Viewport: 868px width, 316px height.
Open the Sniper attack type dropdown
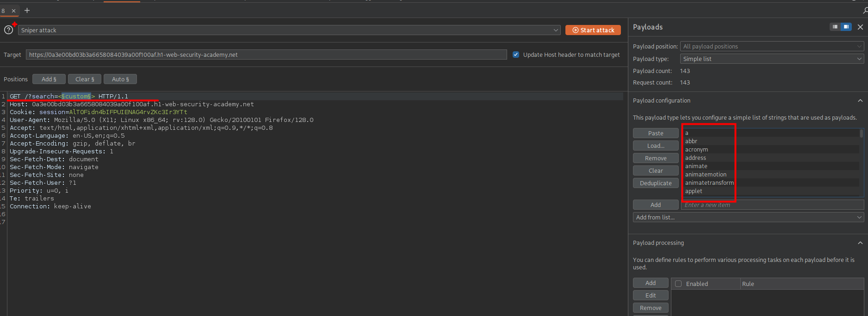coord(289,30)
